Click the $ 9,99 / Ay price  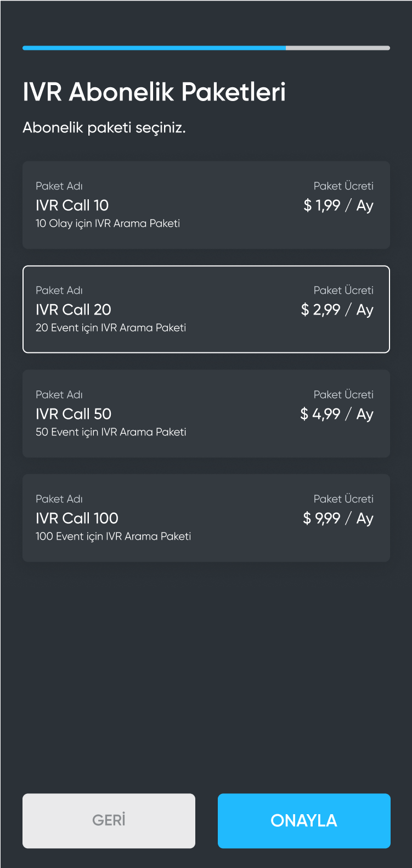pyautogui.click(x=338, y=518)
